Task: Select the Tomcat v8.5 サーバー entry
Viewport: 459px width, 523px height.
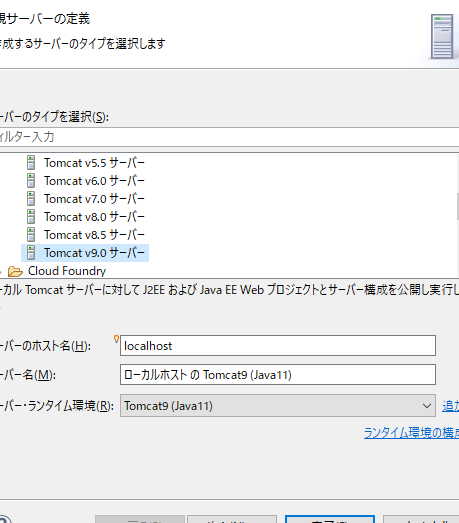Action: tap(94, 235)
